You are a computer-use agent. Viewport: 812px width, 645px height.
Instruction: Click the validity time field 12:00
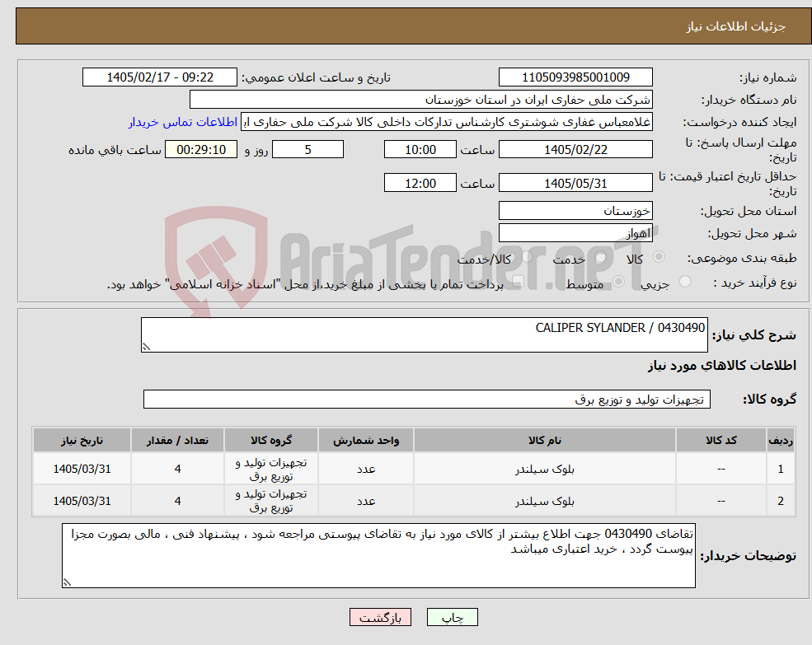(x=420, y=183)
